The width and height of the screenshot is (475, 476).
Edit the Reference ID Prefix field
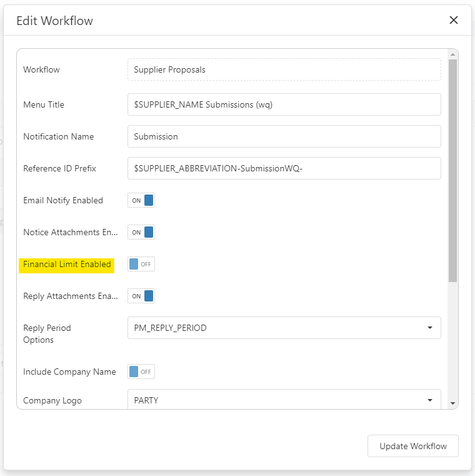pyautogui.click(x=284, y=168)
